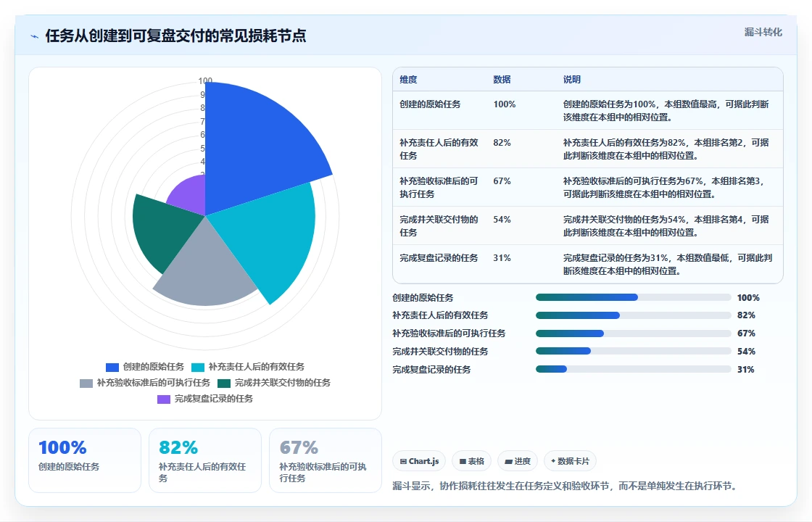Image resolution: width=812 pixels, height=522 pixels.
Task: Click the 创建的原始任务 100% progress bar
Action: [x=634, y=297]
